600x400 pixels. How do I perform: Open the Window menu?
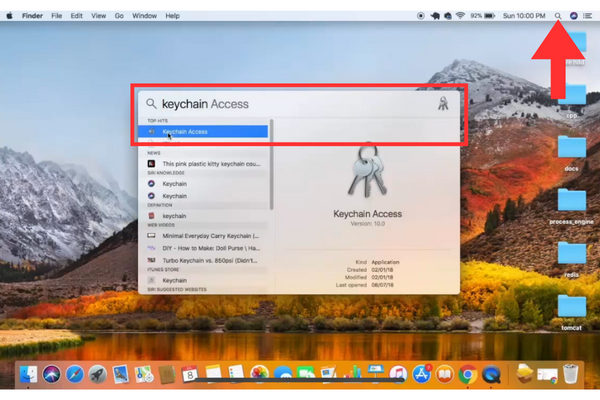coord(144,16)
